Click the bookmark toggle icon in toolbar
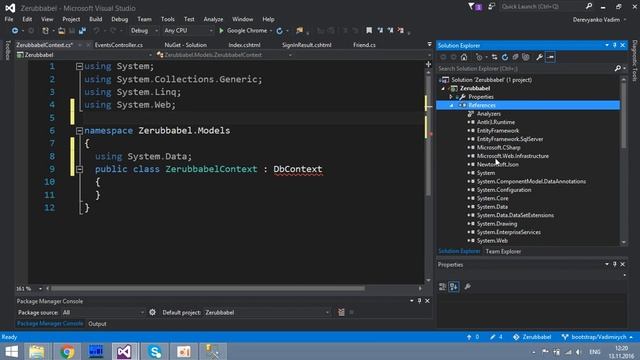Image resolution: width=640 pixels, height=360 pixels. pyautogui.click(x=369, y=31)
